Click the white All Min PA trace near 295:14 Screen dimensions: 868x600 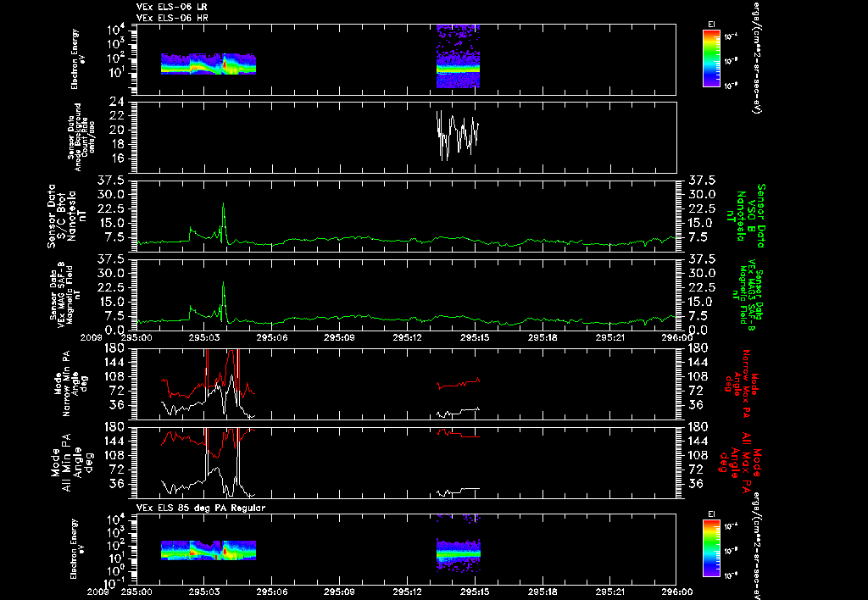click(457, 491)
